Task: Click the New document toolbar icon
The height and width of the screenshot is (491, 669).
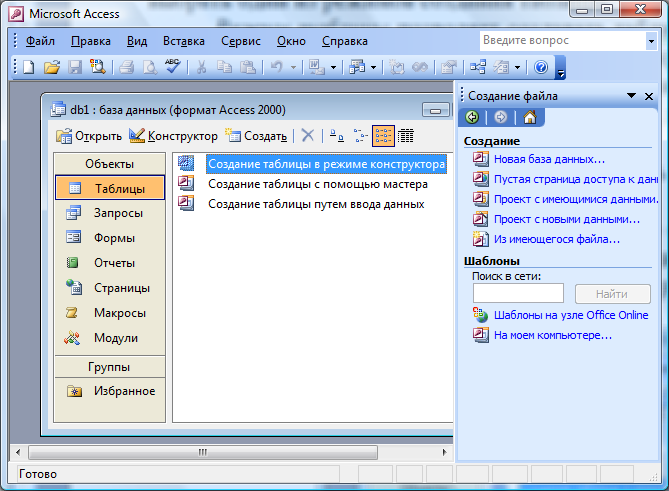Action: click(x=29, y=67)
